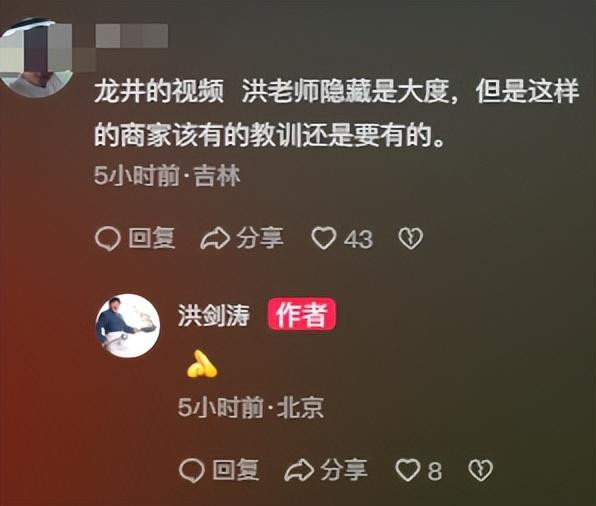The image size is (596, 506).
Task: Open the blurred avatar of the top commenter
Action: (36, 57)
